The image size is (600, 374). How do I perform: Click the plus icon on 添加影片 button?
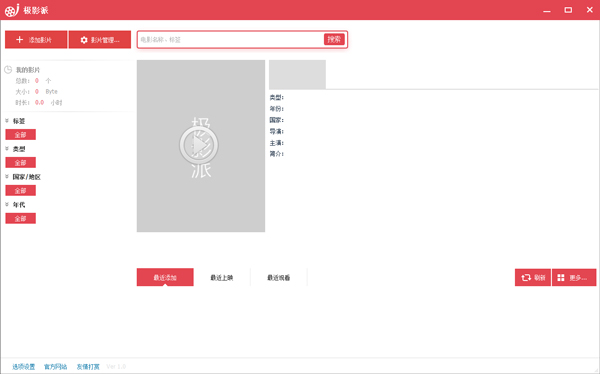pyautogui.click(x=20, y=39)
